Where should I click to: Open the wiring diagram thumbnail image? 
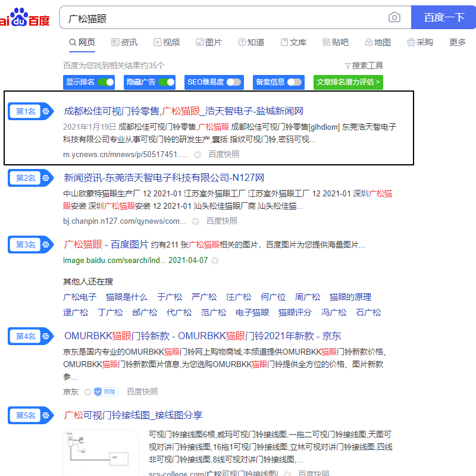coord(101,452)
